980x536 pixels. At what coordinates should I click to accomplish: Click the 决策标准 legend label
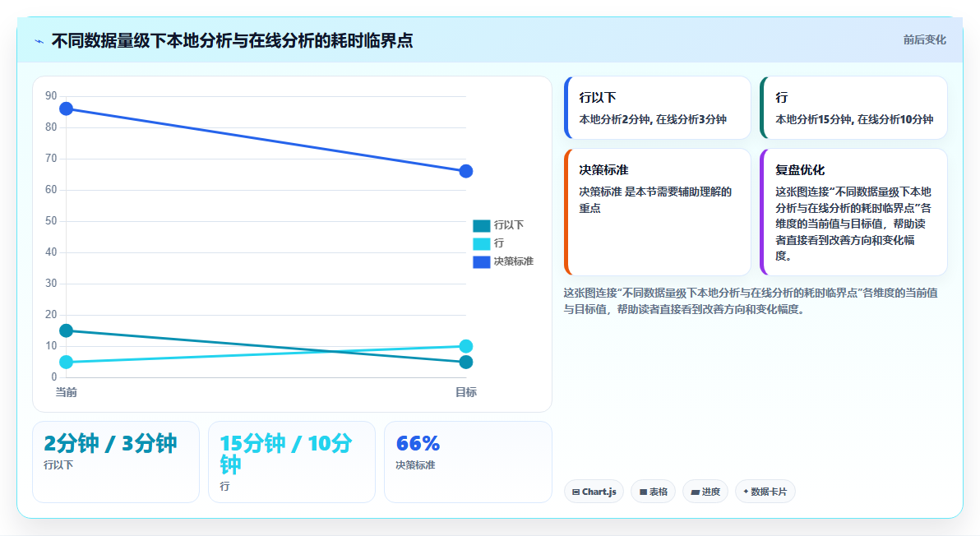click(x=514, y=261)
